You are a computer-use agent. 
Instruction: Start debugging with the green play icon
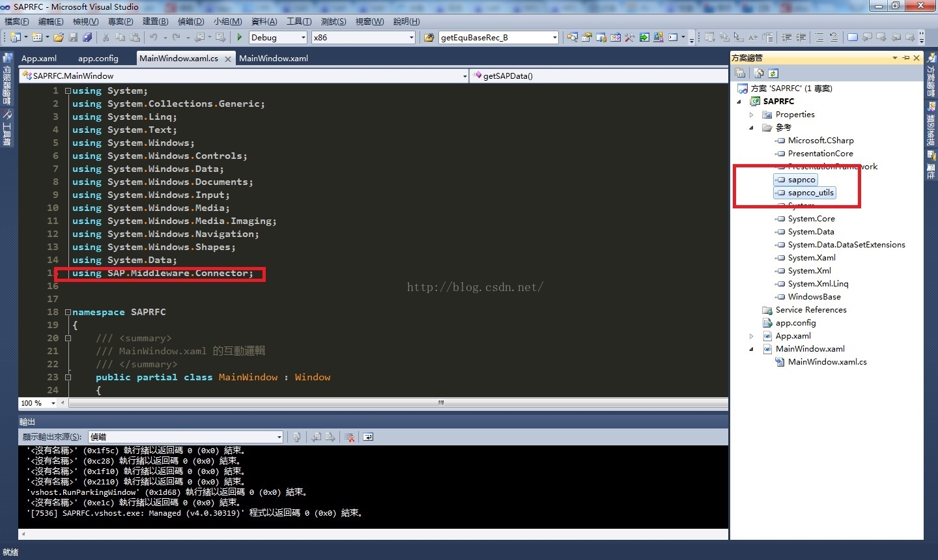(240, 38)
